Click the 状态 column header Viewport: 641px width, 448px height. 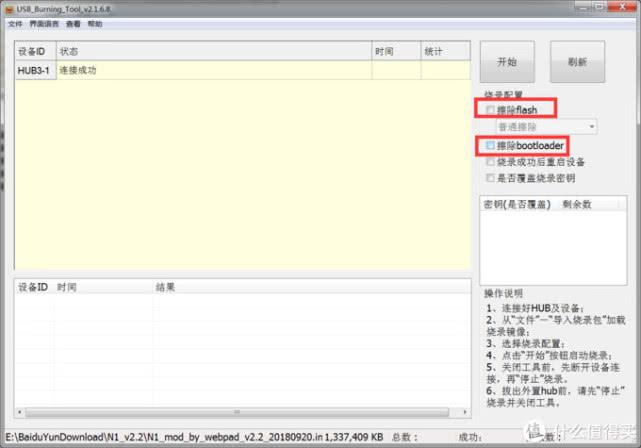pyautogui.click(x=214, y=51)
